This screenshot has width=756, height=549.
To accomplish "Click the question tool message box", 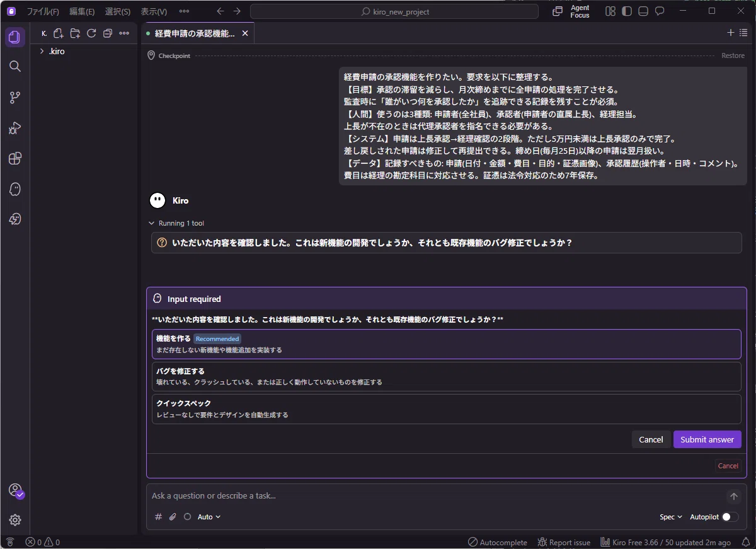I will 446,243.
